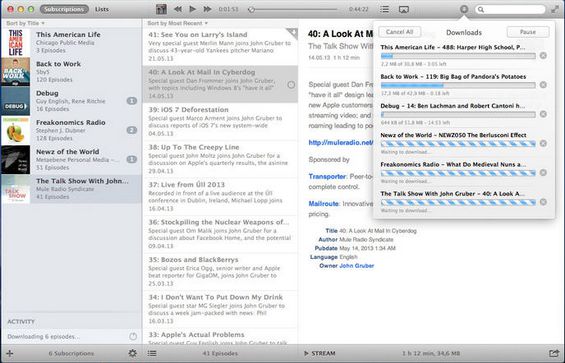Select the Debug podcast

pos(71,101)
